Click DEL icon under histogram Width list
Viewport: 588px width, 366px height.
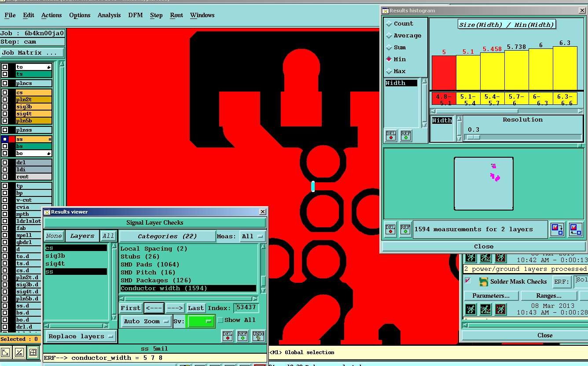390,136
